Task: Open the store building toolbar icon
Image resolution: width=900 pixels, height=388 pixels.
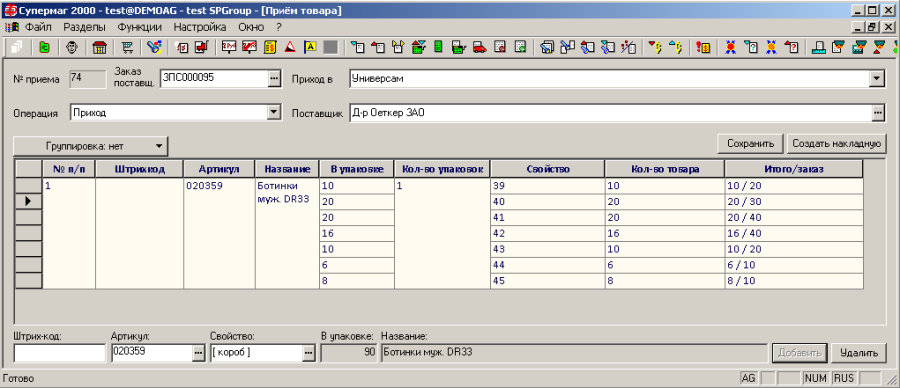Action: [x=99, y=47]
